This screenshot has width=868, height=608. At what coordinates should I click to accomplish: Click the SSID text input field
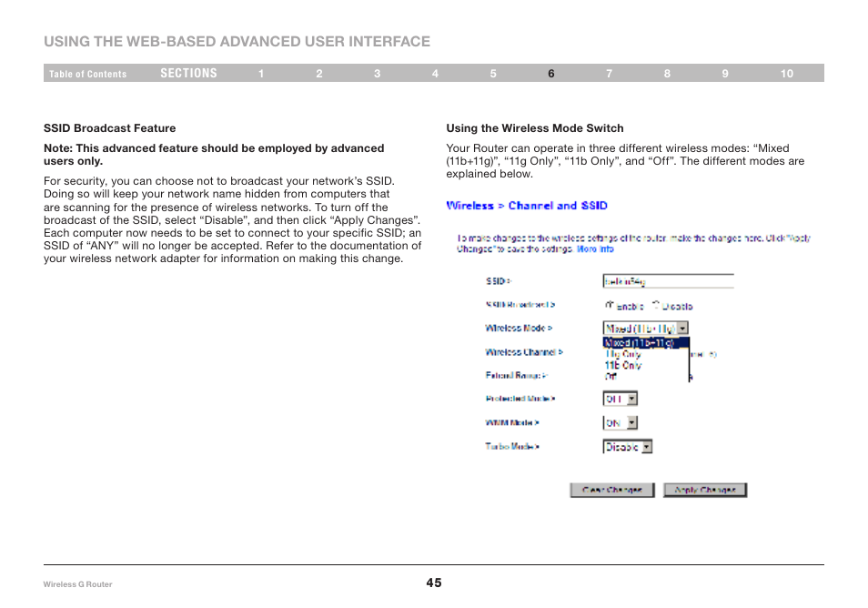pyautogui.click(x=668, y=281)
